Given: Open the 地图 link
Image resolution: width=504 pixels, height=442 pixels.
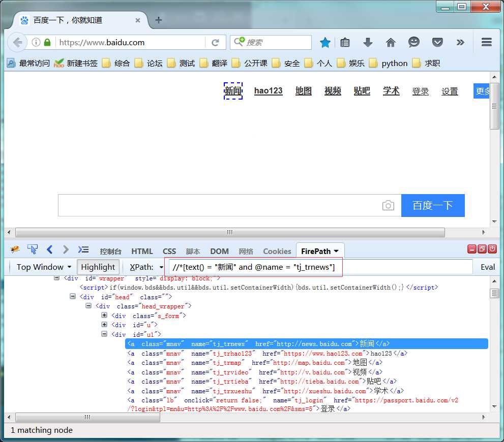Looking at the screenshot, I should click(304, 91).
